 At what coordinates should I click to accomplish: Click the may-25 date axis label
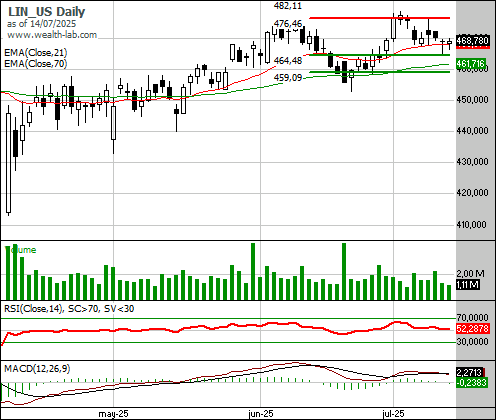point(113,414)
